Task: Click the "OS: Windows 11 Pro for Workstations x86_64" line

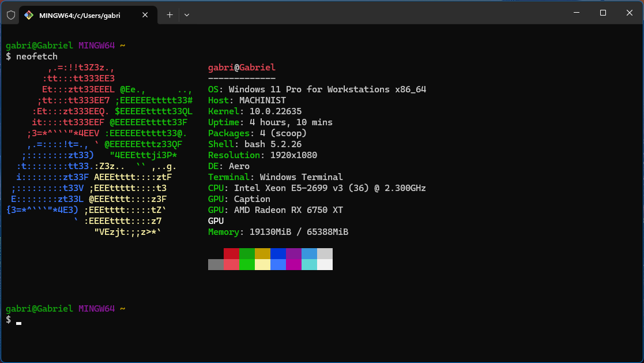Action: click(317, 89)
